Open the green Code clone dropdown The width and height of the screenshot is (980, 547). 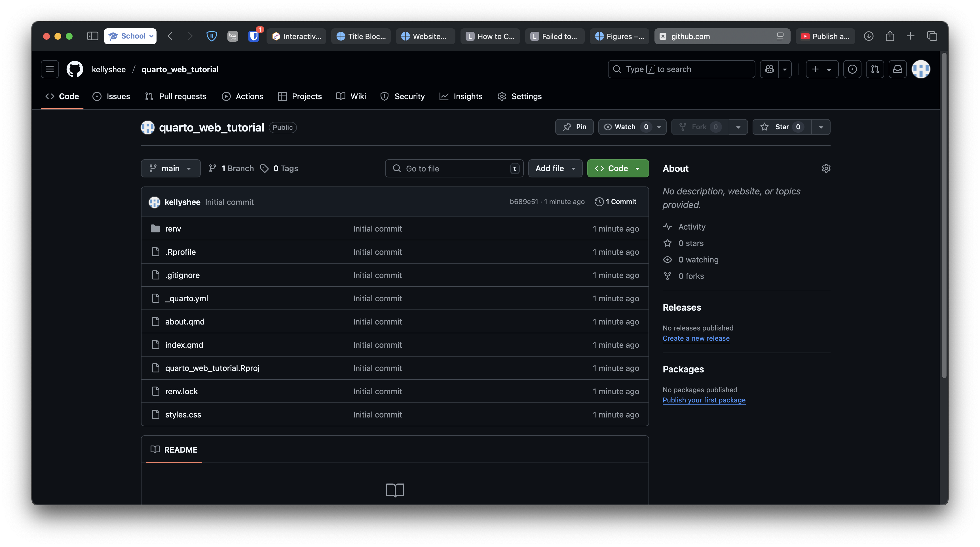[618, 168]
